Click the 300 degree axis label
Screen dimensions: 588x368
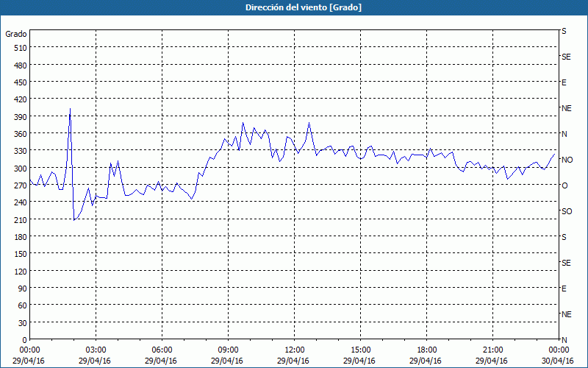21,168
